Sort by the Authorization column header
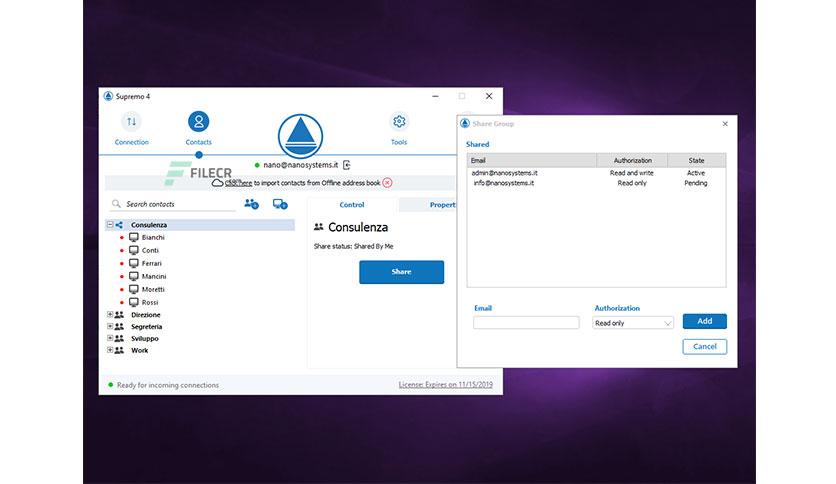Image resolution: width=836 pixels, height=484 pixels. tap(632, 160)
